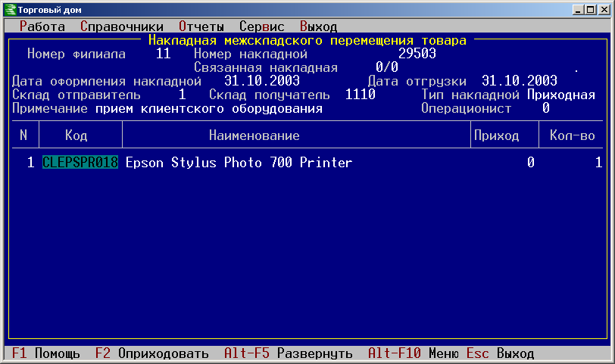This screenshot has width=615, height=364.
Task: Click Esc Выход in the bottom bar
Action: point(500,353)
